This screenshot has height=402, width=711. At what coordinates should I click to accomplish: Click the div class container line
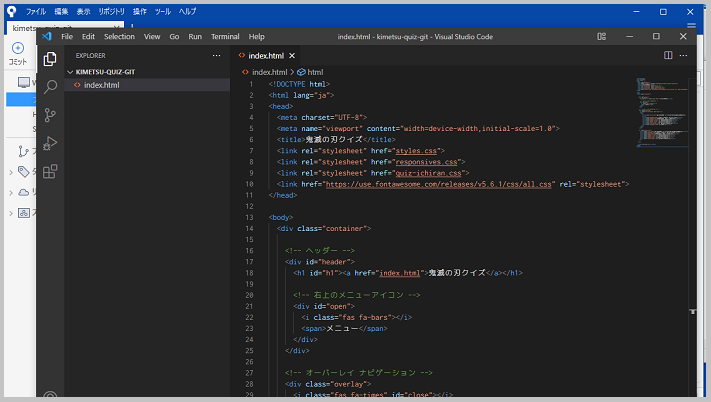[324, 228]
